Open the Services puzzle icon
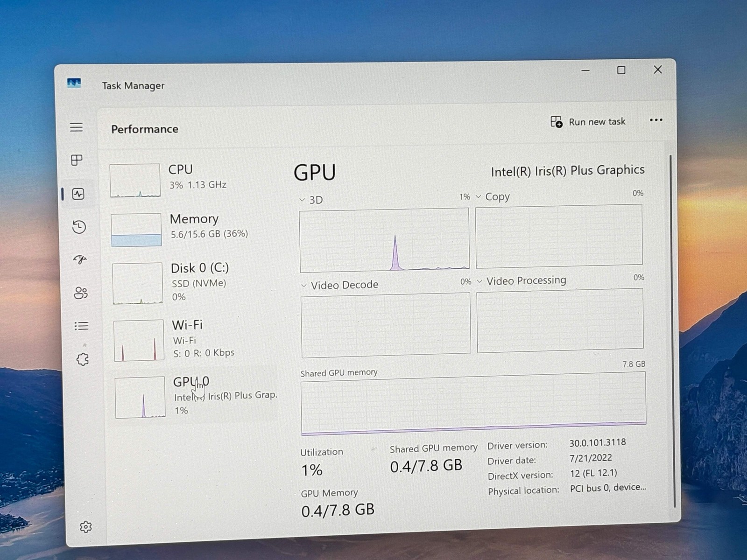 coord(83,359)
